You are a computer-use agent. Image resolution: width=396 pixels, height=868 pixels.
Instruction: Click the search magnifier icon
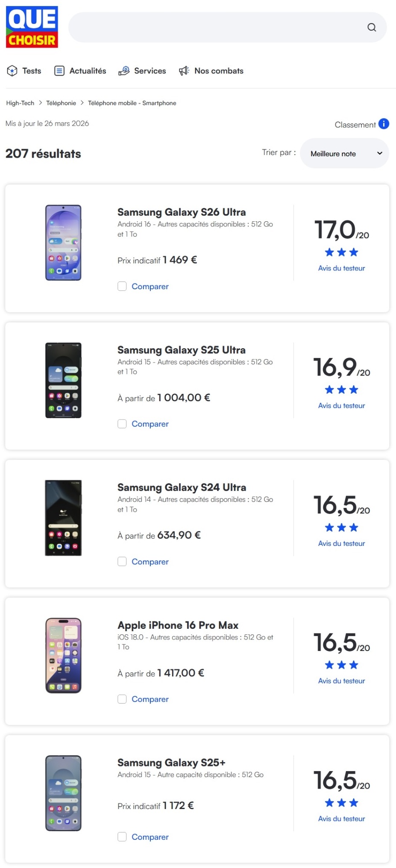click(372, 27)
